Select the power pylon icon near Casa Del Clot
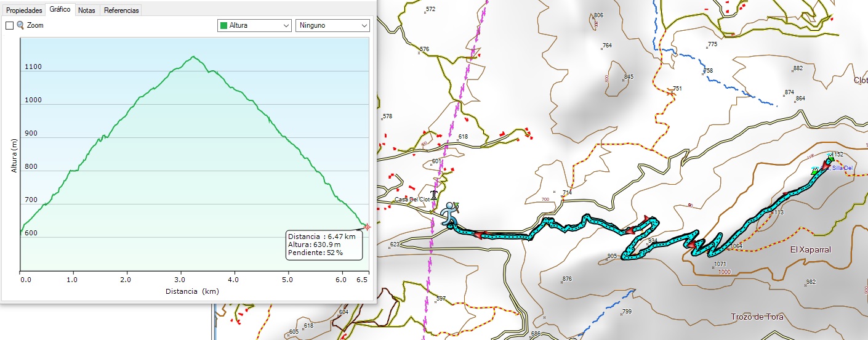This screenshot has width=868, height=340. click(434, 195)
